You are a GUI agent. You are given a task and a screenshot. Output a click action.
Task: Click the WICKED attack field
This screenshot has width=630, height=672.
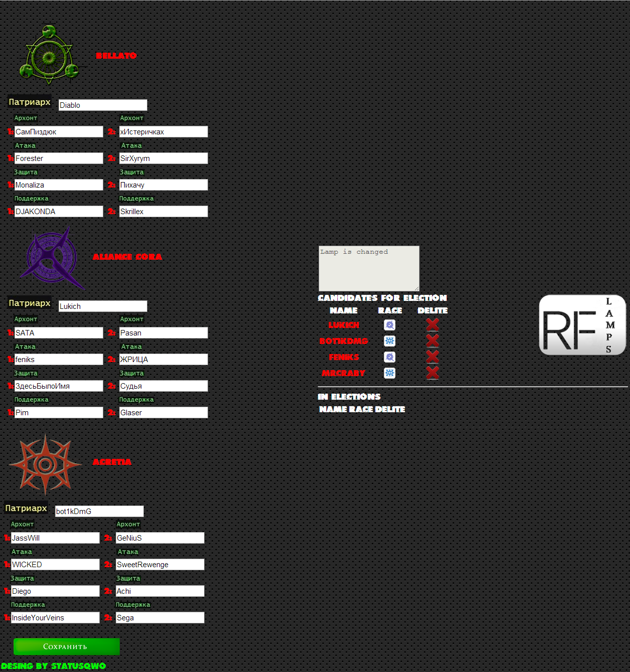pos(55,564)
